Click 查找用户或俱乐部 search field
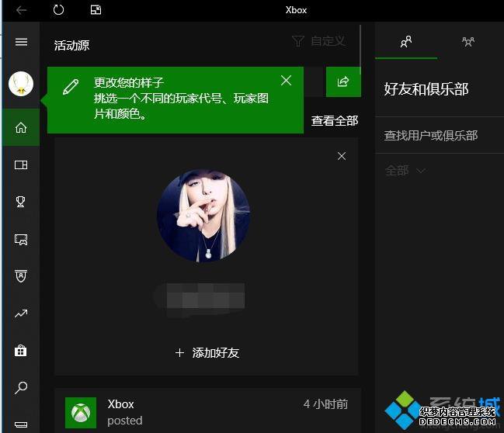 tap(439, 135)
